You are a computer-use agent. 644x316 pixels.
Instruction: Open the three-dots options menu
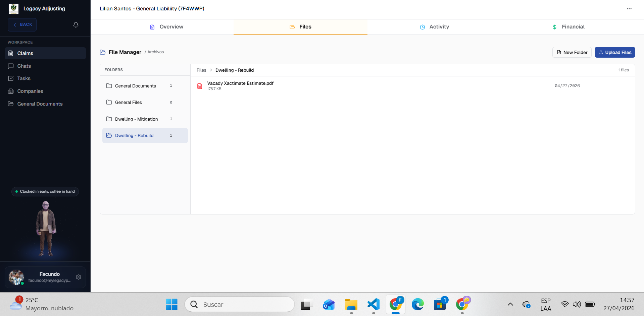(x=629, y=9)
